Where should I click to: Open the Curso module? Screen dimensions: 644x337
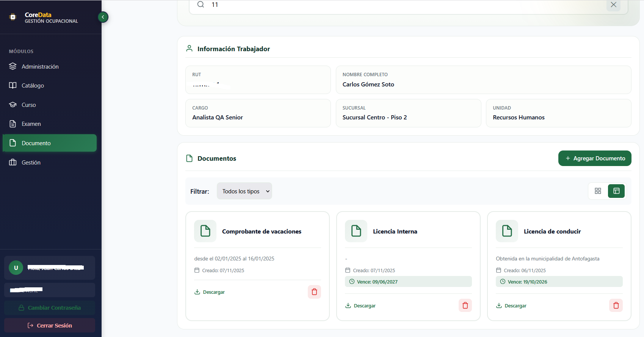coord(29,105)
